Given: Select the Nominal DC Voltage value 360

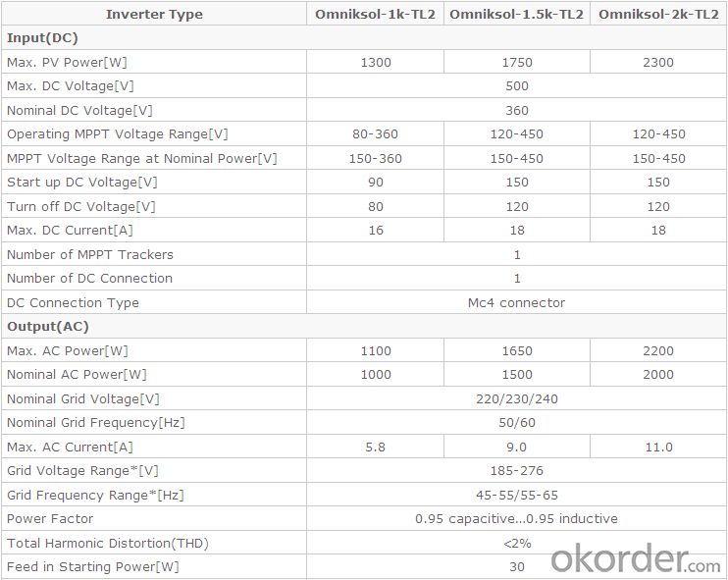Looking at the screenshot, I should coord(517,111).
